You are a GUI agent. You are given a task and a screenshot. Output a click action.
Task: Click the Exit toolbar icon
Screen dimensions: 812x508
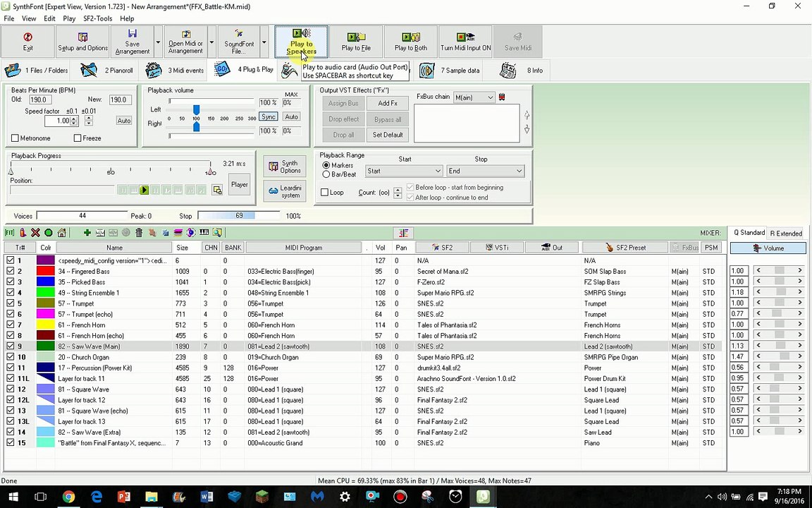click(27, 41)
